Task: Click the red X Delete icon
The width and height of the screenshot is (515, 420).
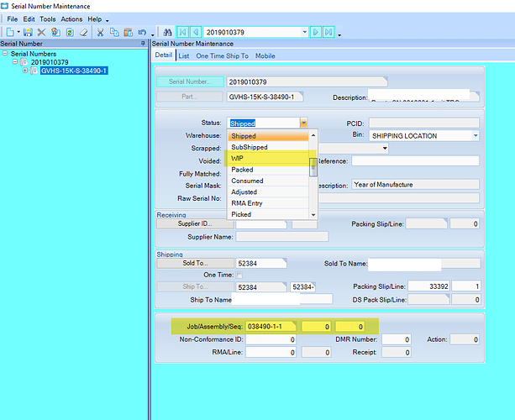Action: click(41, 32)
